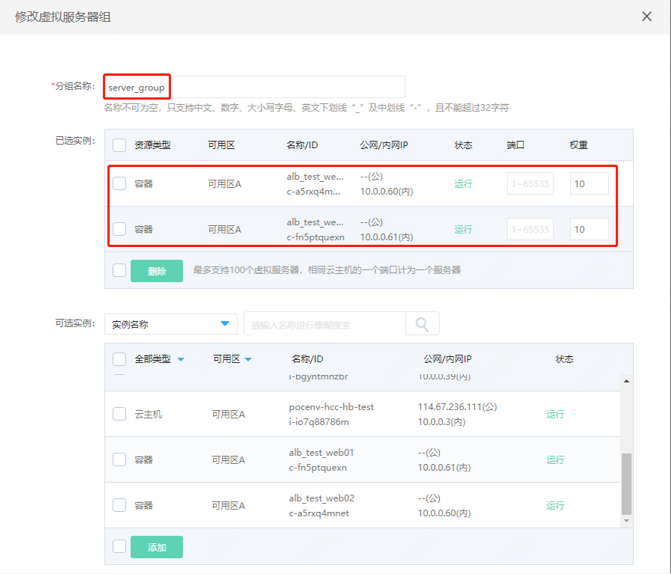Close the modify virtual server group dialog
The height and width of the screenshot is (574, 671).
coord(647,17)
